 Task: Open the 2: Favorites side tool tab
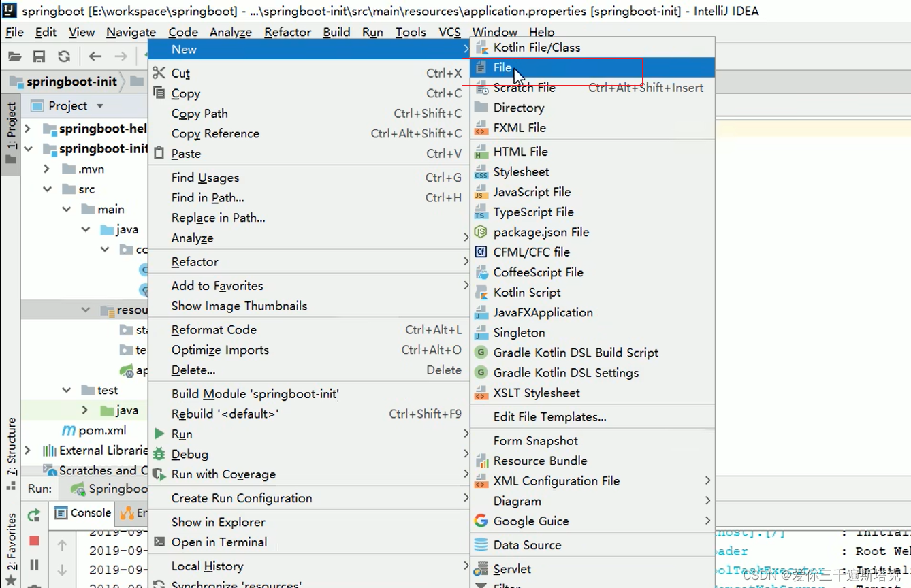coord(11,549)
